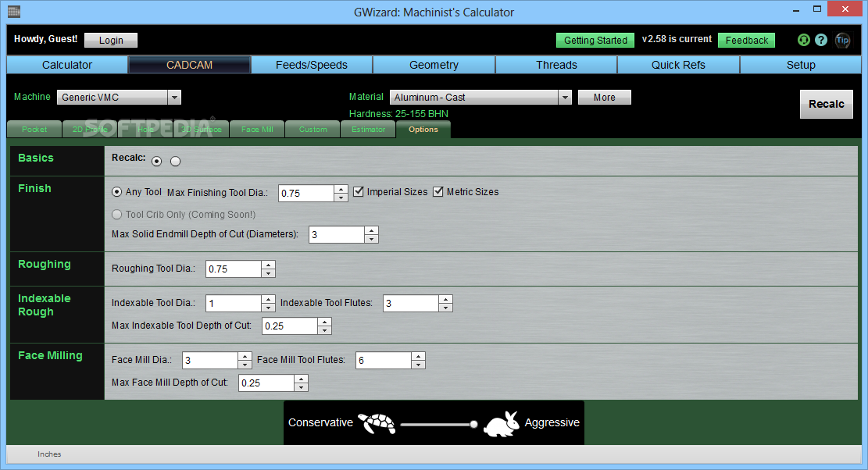Click 'v2.58 is current' version text
This screenshot has width=868, height=470.
[677, 39]
